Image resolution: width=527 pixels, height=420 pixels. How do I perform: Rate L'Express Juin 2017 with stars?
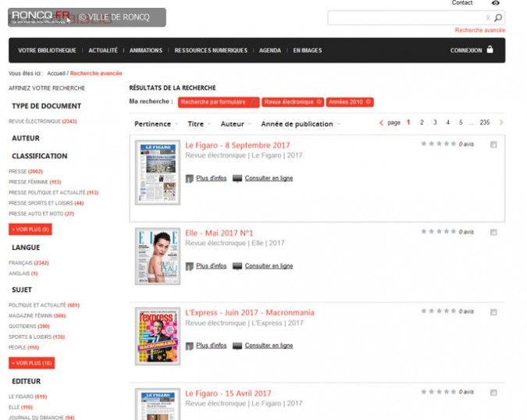[438, 311]
